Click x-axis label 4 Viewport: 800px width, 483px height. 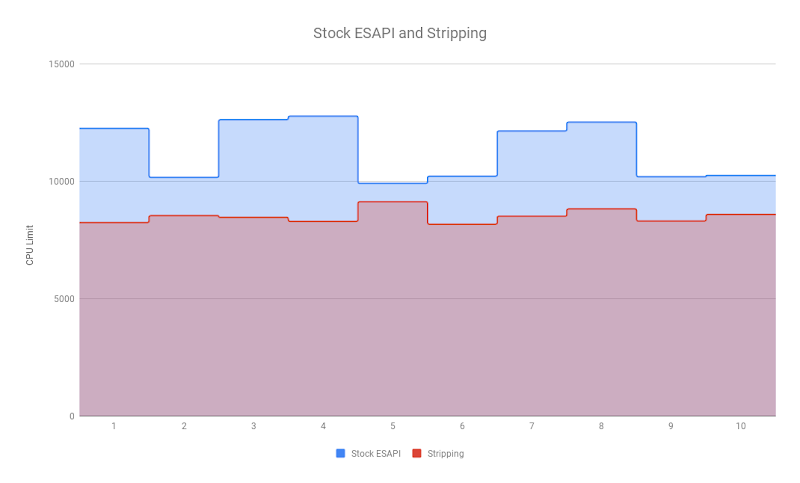click(x=323, y=426)
